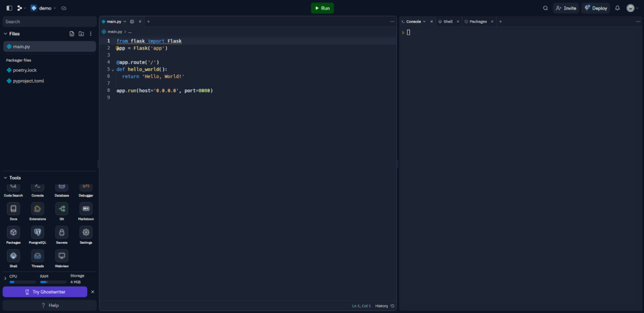
Task: Open the Webview tool
Action: [x=62, y=258]
